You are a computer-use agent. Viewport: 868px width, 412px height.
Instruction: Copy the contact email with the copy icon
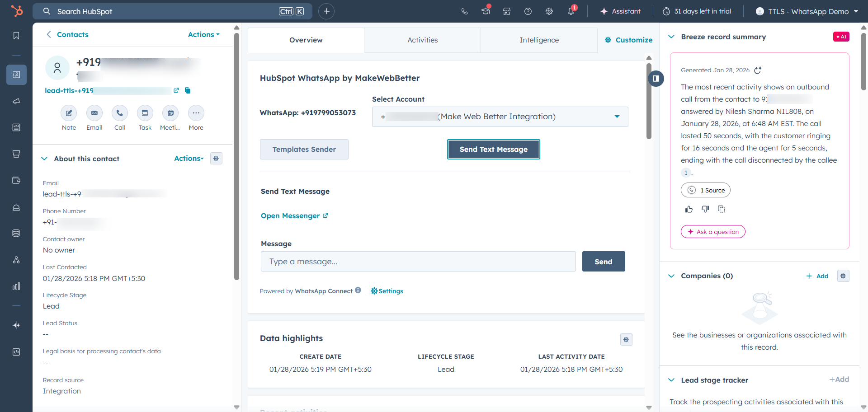pos(188,90)
